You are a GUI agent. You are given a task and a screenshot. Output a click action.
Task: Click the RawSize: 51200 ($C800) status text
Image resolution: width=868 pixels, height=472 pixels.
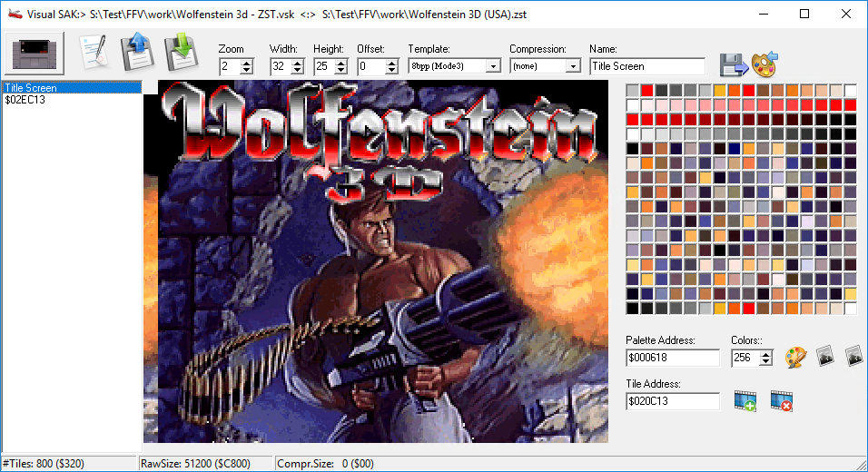click(x=195, y=464)
